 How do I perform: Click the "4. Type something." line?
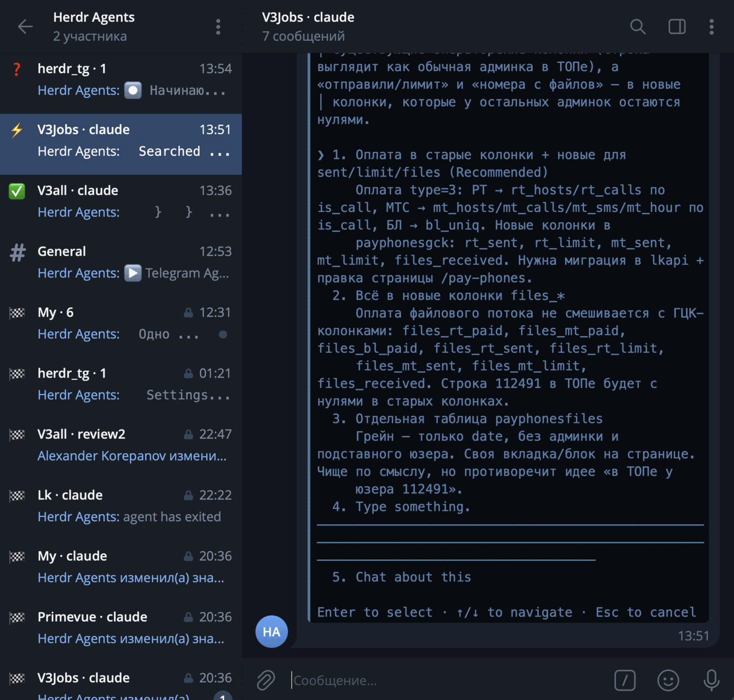point(402,507)
